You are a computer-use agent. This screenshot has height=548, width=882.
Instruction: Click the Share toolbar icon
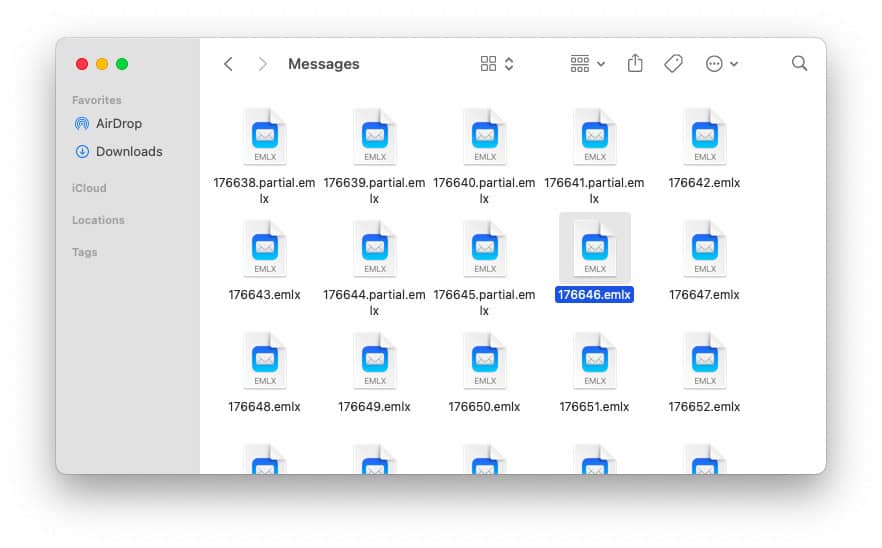click(635, 63)
